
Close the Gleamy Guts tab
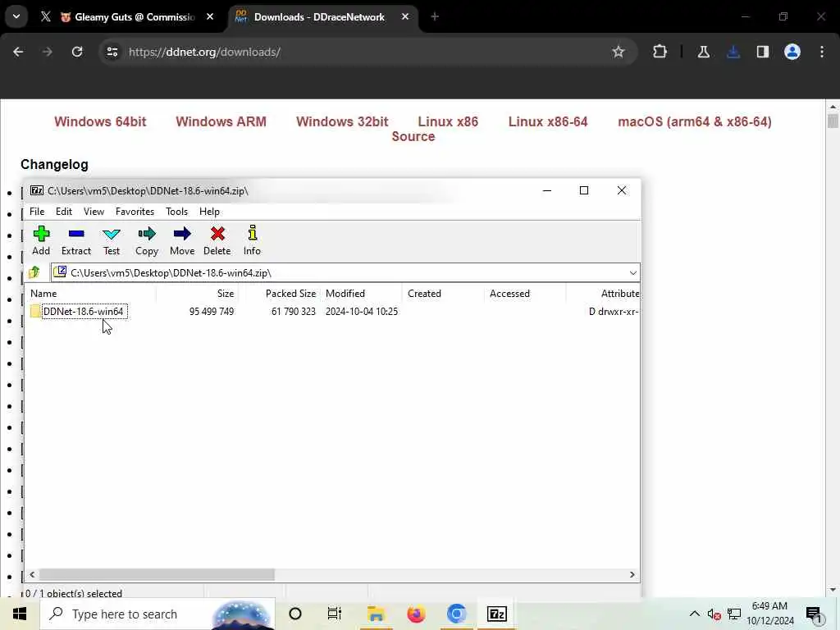click(x=210, y=17)
